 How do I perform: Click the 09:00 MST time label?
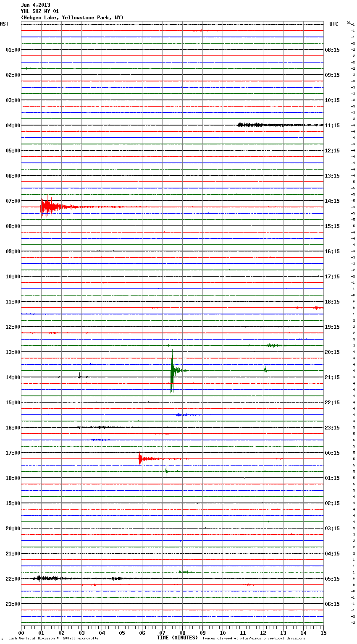point(13,251)
